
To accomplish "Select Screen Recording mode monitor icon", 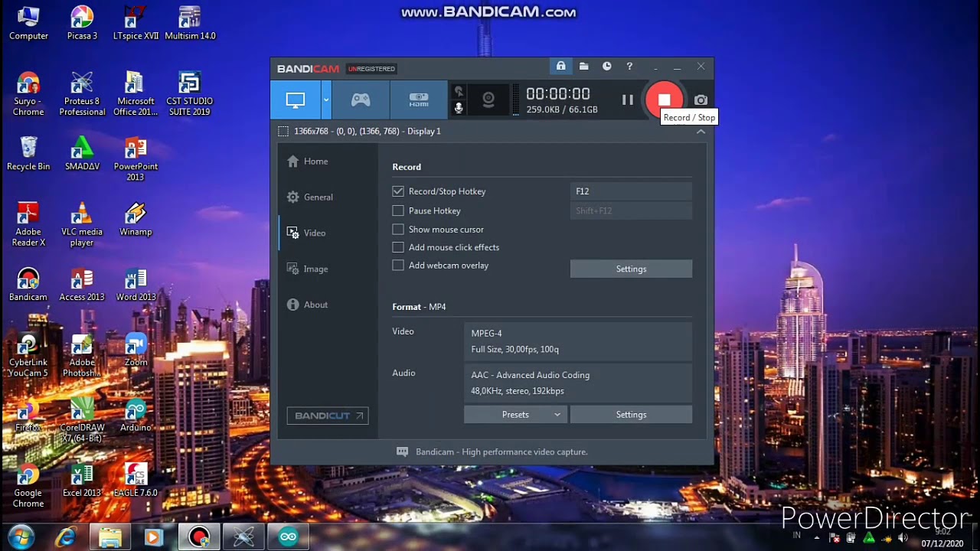I will tap(296, 99).
